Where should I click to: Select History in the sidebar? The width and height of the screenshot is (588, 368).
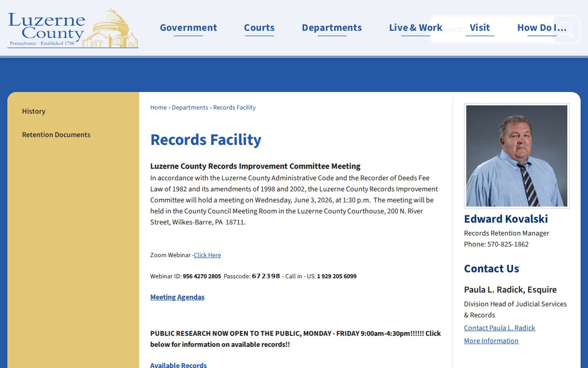[34, 111]
